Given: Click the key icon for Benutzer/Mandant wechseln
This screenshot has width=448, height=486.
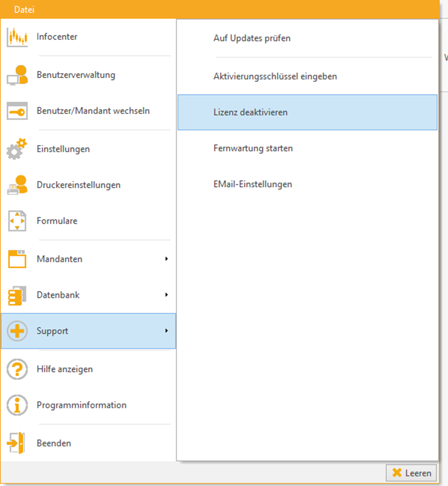Looking at the screenshot, I should 17,111.
